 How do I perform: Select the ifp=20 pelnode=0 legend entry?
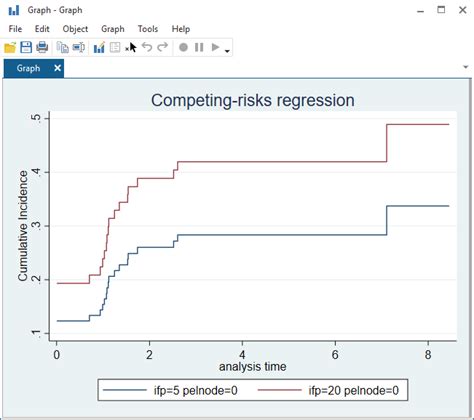point(328,390)
